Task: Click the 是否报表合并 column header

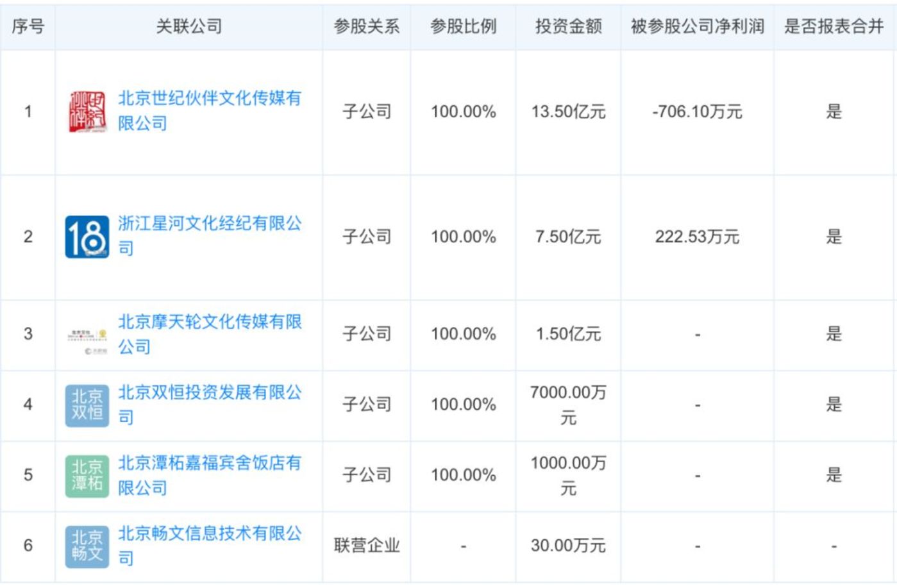Action: click(x=834, y=26)
